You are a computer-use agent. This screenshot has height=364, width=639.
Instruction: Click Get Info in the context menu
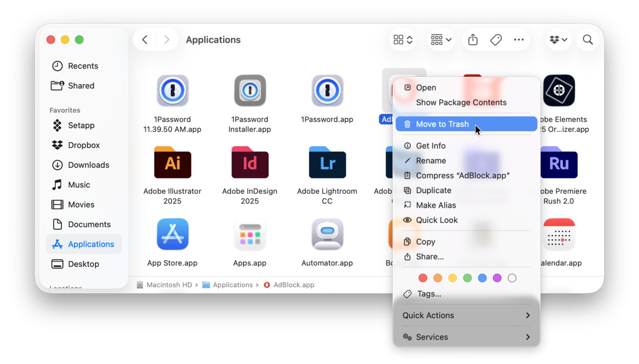[x=431, y=145]
